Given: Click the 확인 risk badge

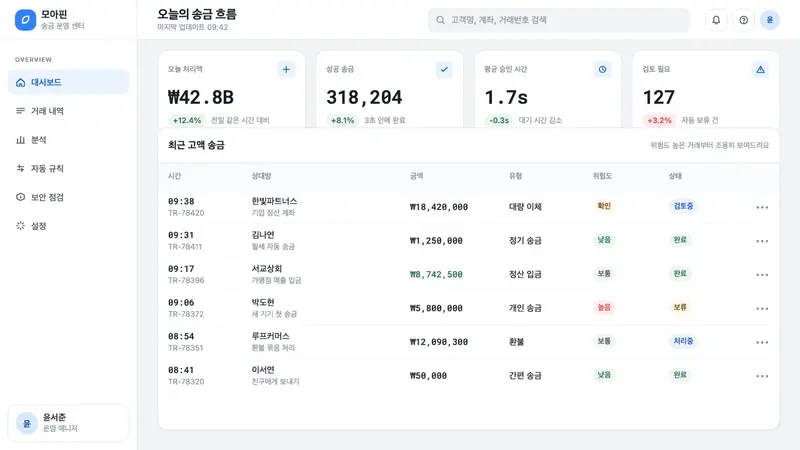Looking at the screenshot, I should pos(604,206).
